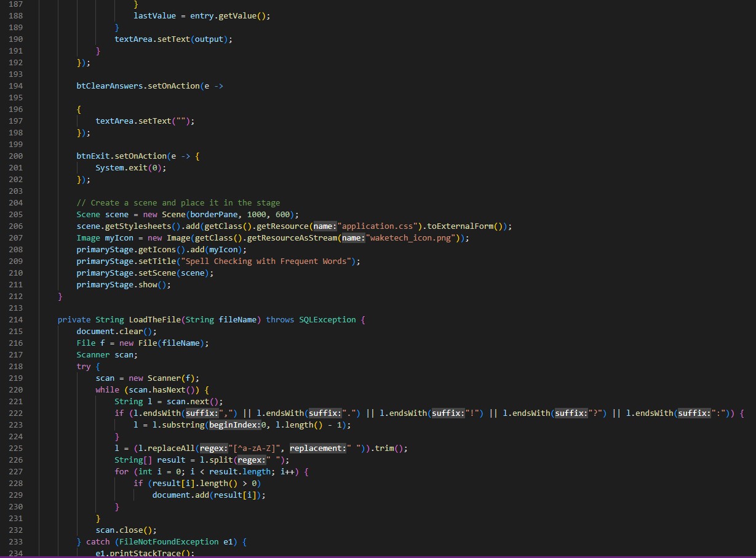Click the l.endsWith call with "!" suffix
Viewport: 756px width, 558px height.
[432, 413]
